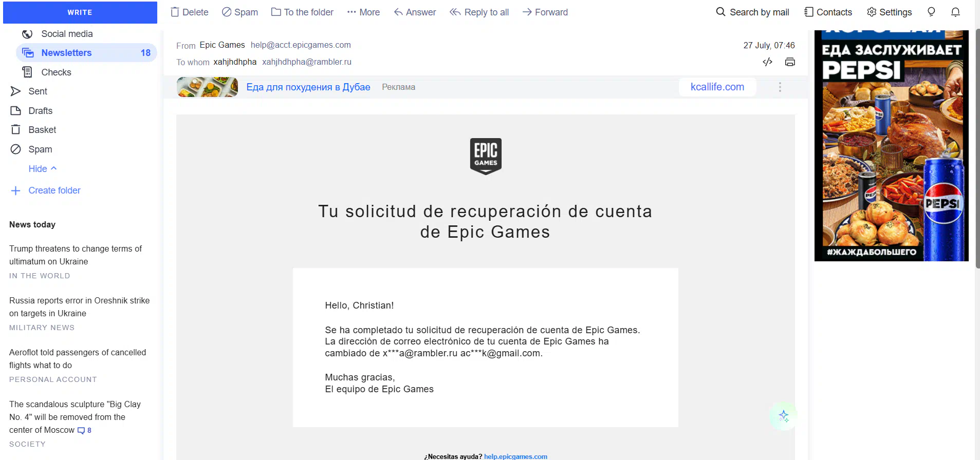Open news about 'Big Clay No. 4' sculpture
980x460 pixels.
[75, 417]
